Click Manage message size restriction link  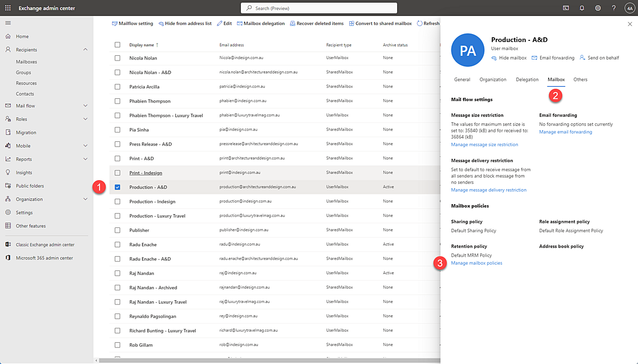(484, 145)
